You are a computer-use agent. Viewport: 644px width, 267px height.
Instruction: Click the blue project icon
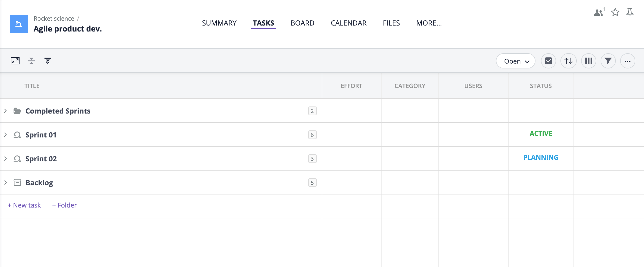point(19,24)
